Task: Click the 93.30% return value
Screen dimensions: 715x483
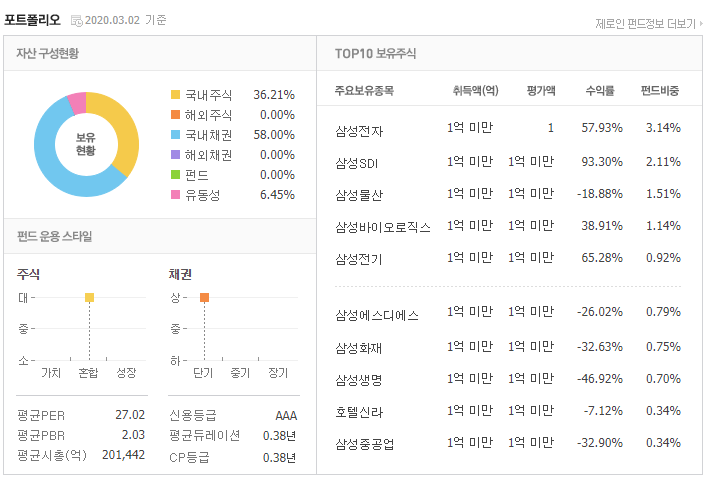Action: click(602, 162)
